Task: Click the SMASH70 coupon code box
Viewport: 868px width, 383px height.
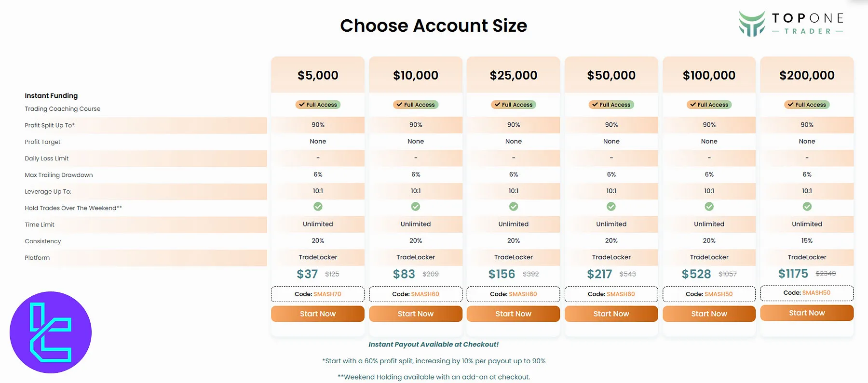Action: point(318,294)
